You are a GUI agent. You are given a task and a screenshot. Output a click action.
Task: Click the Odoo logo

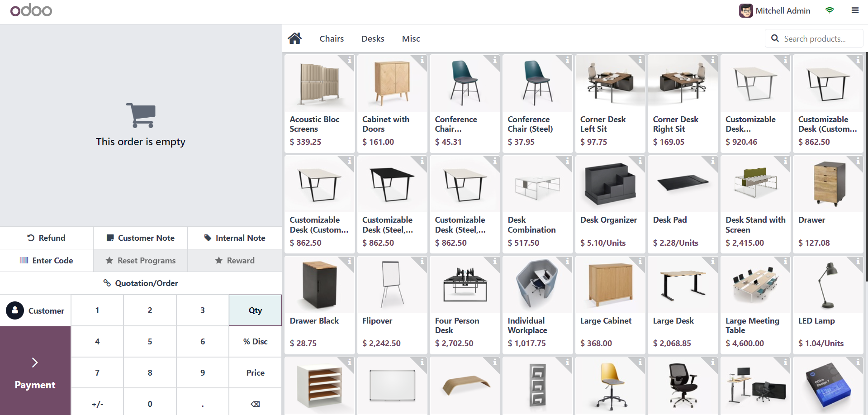tap(31, 10)
